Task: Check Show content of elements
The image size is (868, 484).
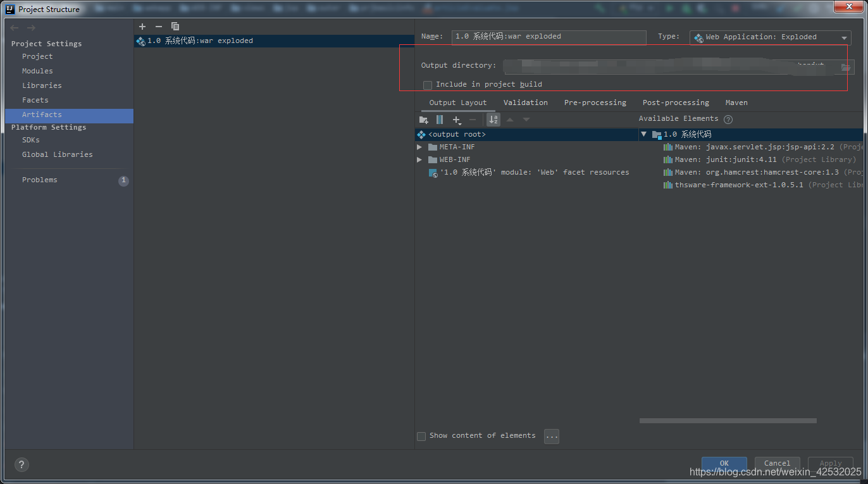Action: tap(421, 436)
